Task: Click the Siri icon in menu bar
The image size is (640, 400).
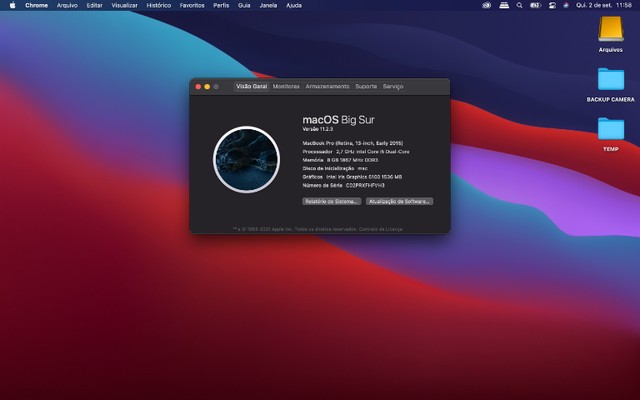Action: (x=566, y=5)
